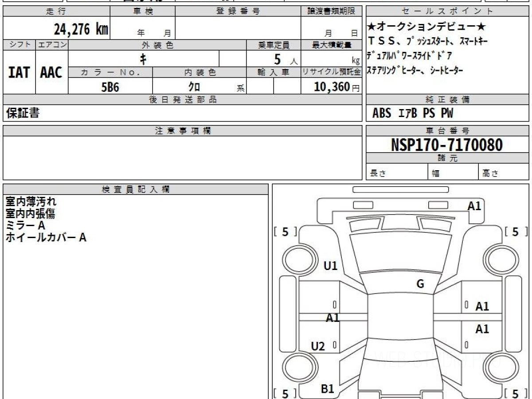Select the 保証書 entry
The height and width of the screenshot is (399, 532).
(x=22, y=113)
